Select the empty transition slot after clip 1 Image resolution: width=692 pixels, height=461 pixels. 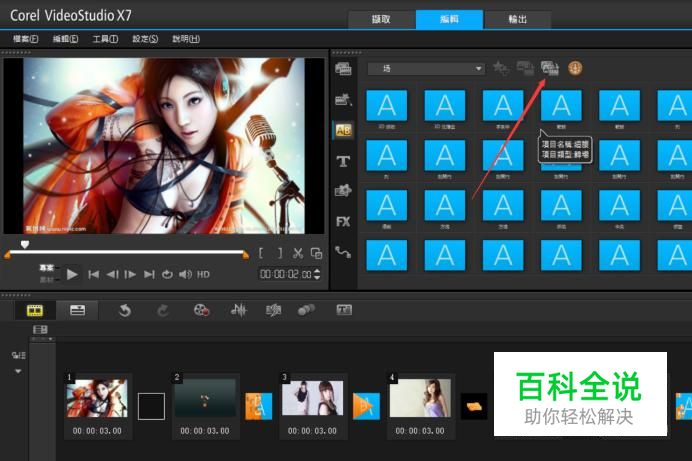point(151,406)
